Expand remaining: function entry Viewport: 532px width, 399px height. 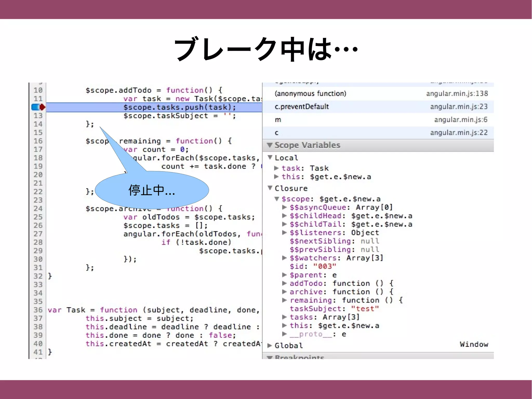(284, 300)
